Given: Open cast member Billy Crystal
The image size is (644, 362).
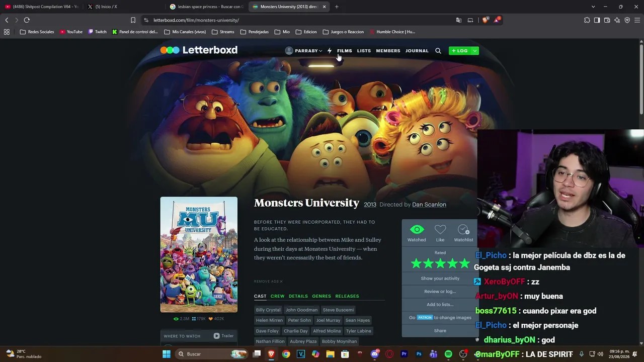Looking at the screenshot, I should coord(268,310).
